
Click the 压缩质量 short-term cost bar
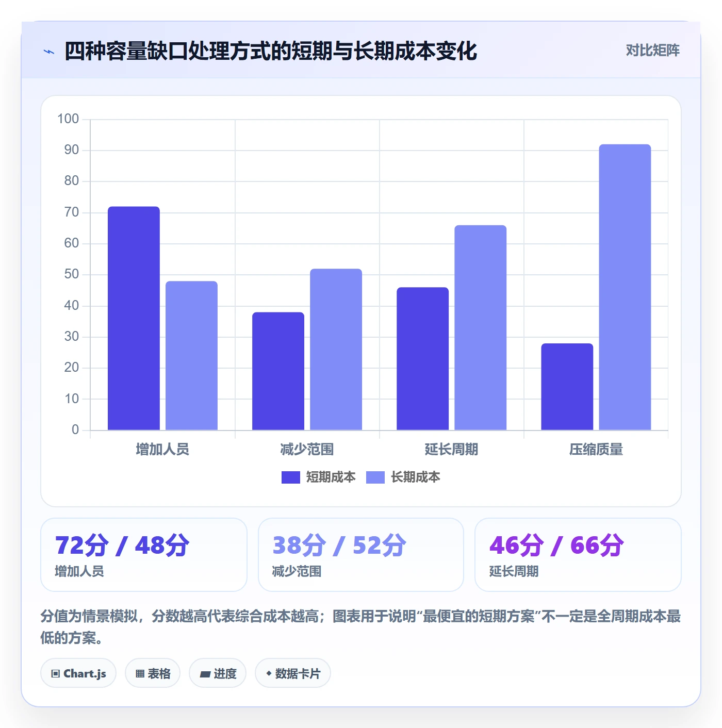tap(567, 387)
